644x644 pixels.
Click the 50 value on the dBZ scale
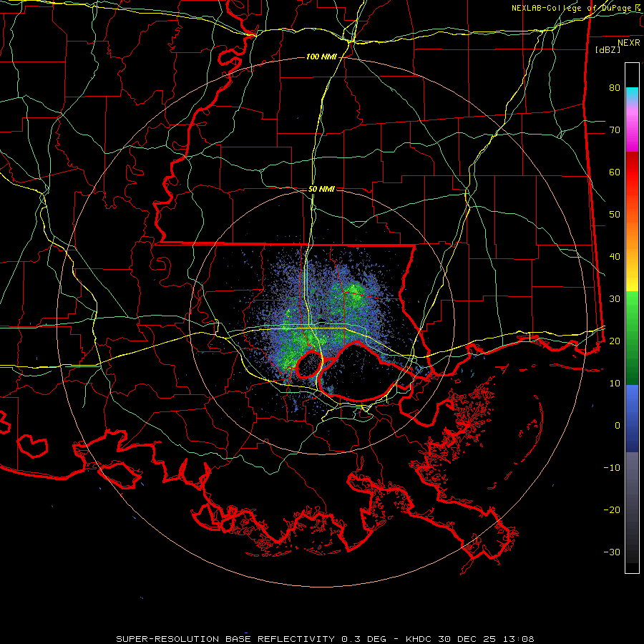[x=615, y=215]
